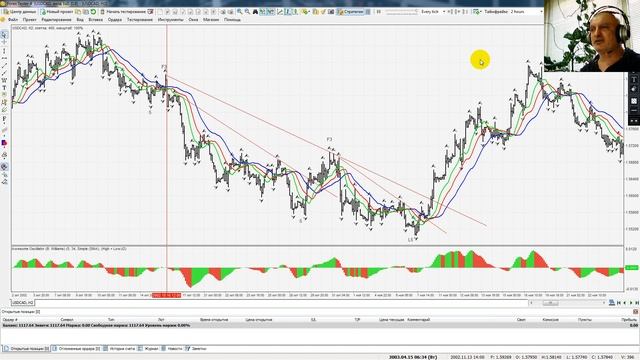Click the Символ column header
640x360 pixels.
coord(67,320)
